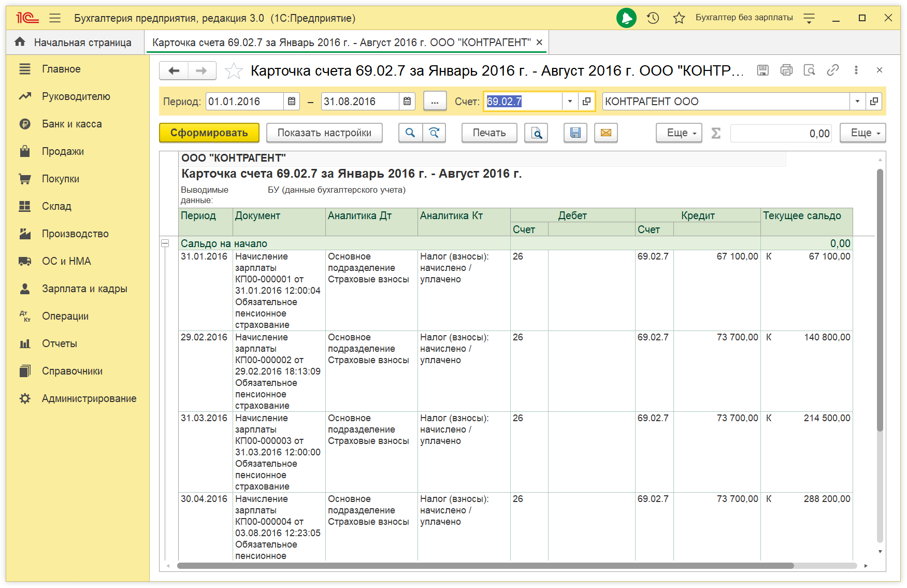Click the horizontal scrollbar thumb
907x588 pixels.
pyautogui.click(x=485, y=566)
